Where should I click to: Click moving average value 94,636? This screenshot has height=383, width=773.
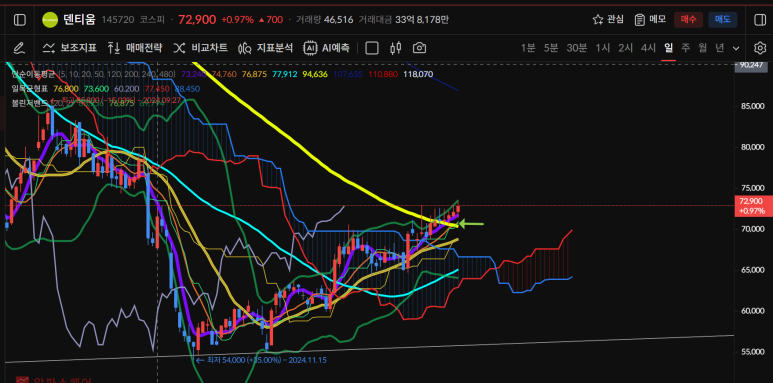(x=316, y=74)
